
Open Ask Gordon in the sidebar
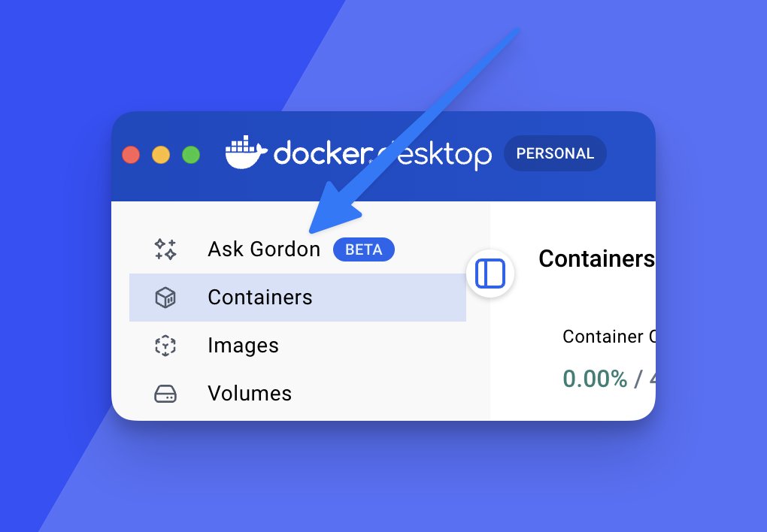[298, 249]
